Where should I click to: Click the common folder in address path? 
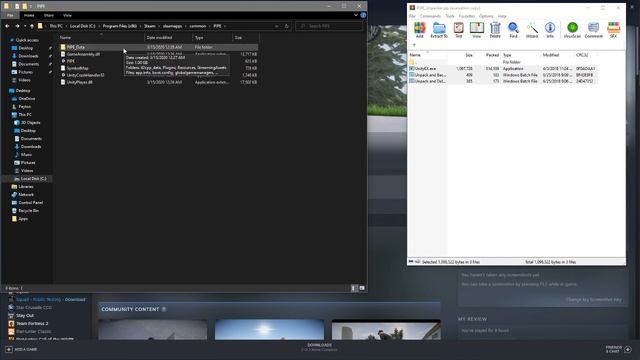(x=198, y=26)
